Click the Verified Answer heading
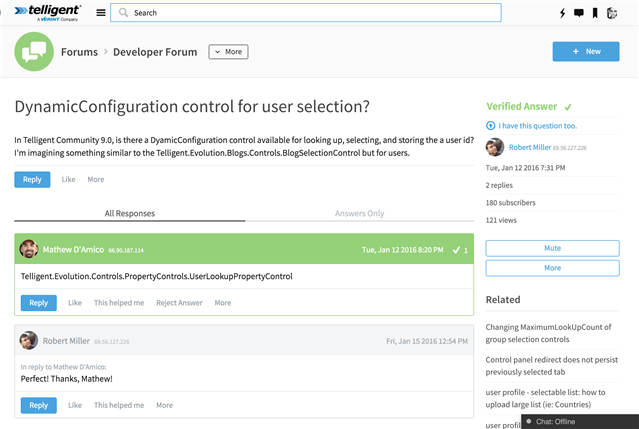639x429 pixels. coord(522,106)
